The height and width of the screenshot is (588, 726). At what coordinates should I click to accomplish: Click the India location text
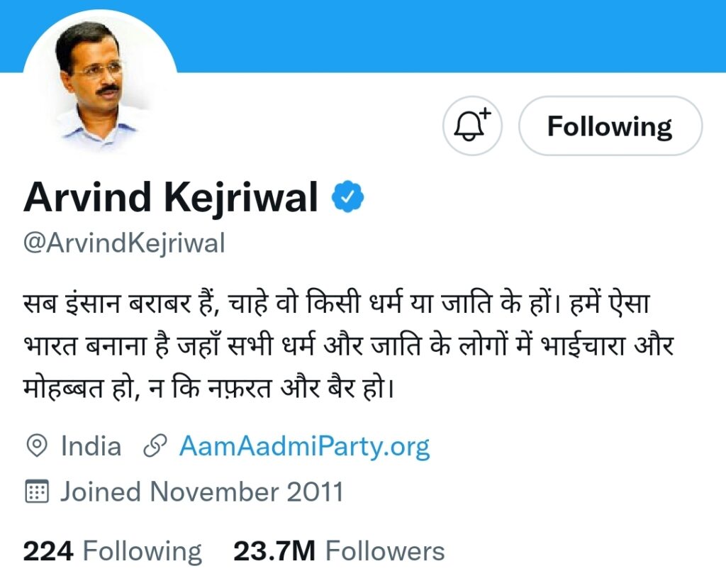click(91, 446)
